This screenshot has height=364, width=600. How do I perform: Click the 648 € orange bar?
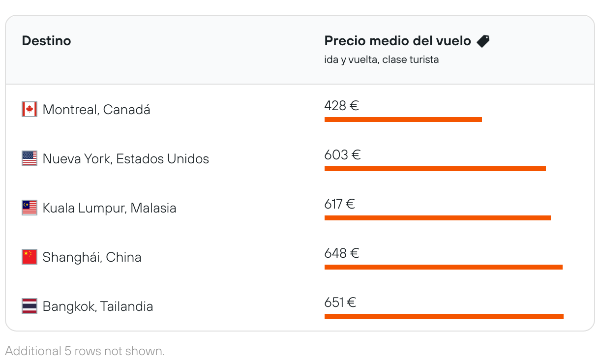click(x=443, y=267)
